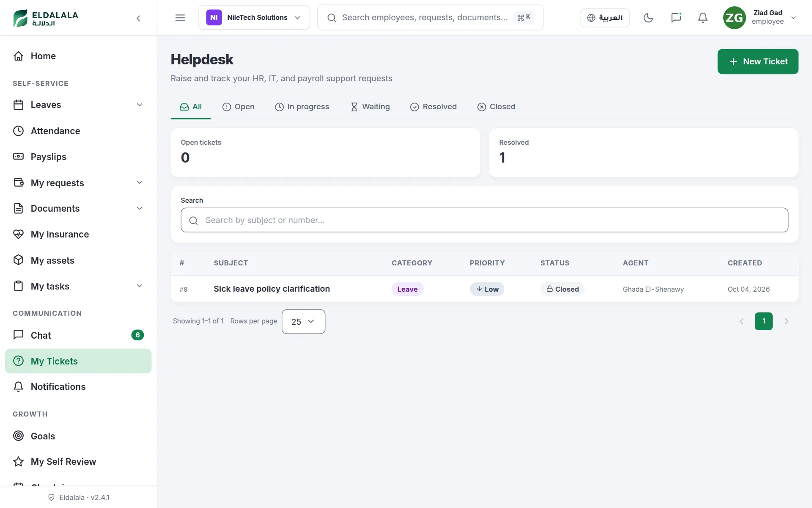Open the rows per page 25 dropdown
812x508 pixels.
pos(303,321)
